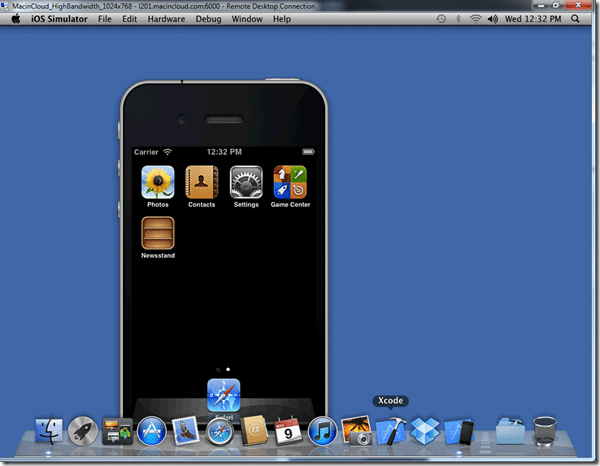Click the simulator status bar time
This screenshot has height=466, width=600.
[x=224, y=152]
